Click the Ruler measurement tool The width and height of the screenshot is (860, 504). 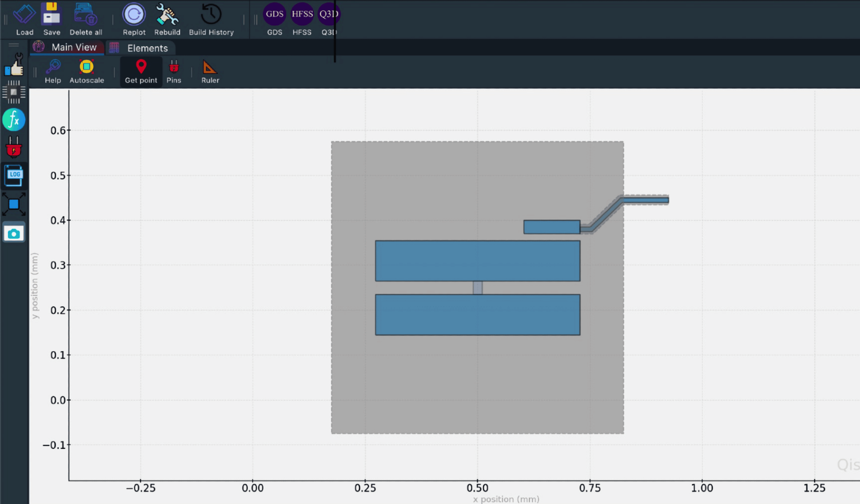[210, 72]
